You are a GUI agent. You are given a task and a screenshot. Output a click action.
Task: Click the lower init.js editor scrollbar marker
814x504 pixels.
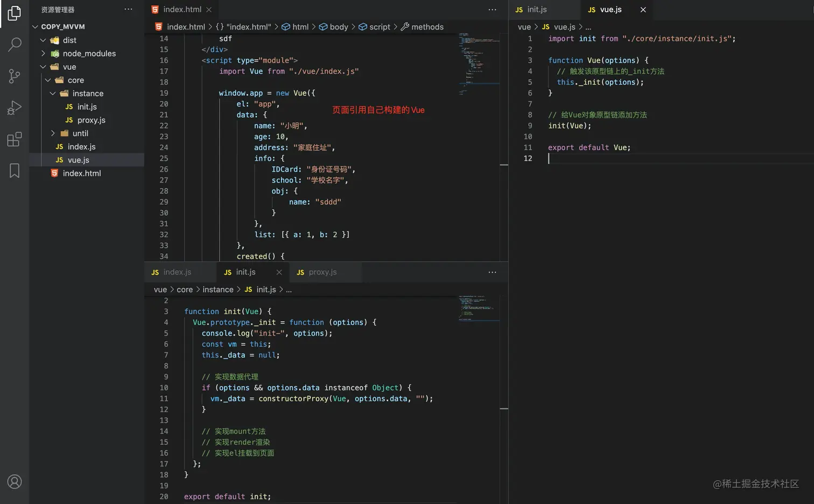[504, 409]
